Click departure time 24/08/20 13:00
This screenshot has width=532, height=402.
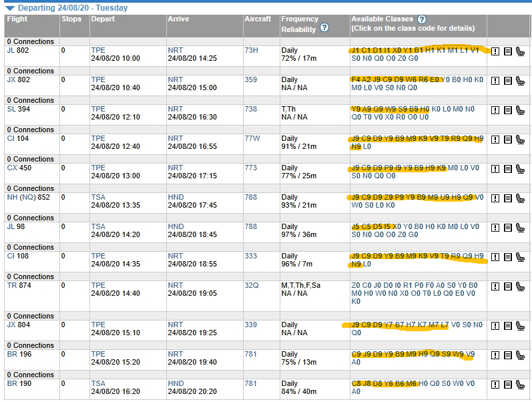click(115, 176)
